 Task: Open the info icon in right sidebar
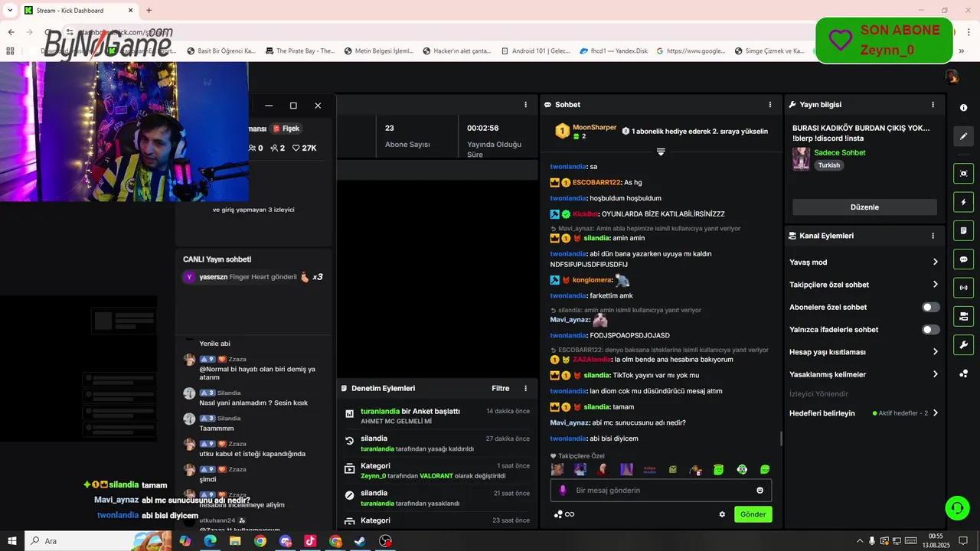pos(964,108)
